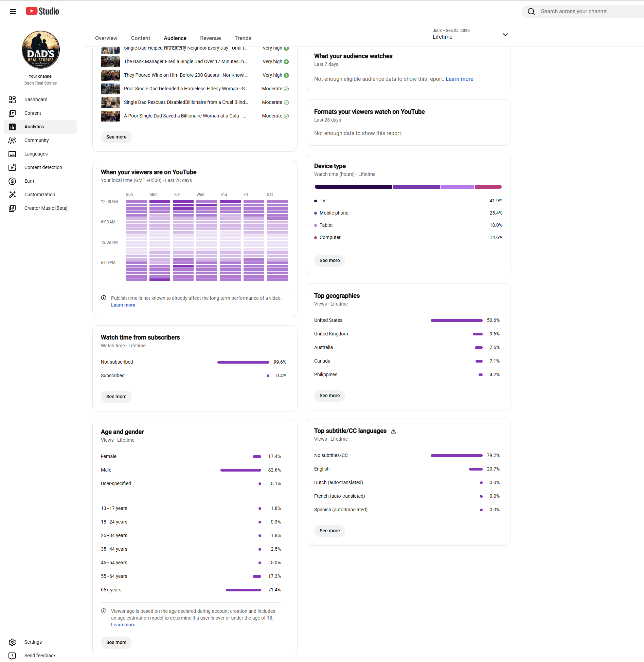The width and height of the screenshot is (644, 662).
Task: Open Settings at the sidebar bottom
Action: [41, 642]
